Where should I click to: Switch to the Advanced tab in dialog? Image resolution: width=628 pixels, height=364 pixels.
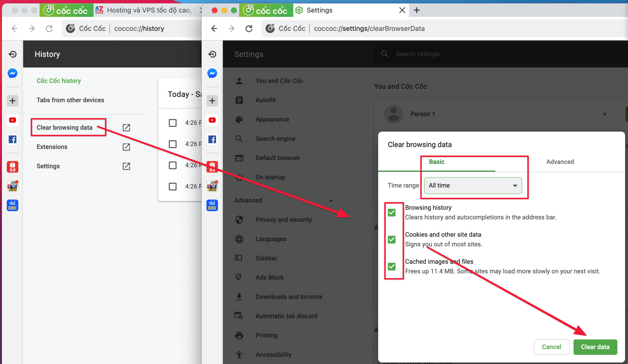tap(560, 162)
